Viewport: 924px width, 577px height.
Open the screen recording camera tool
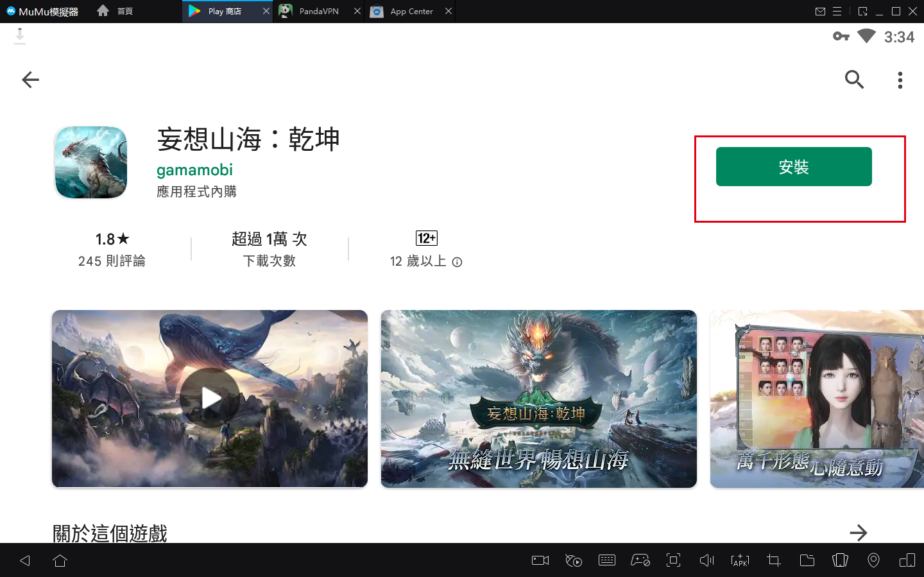pos(540,560)
